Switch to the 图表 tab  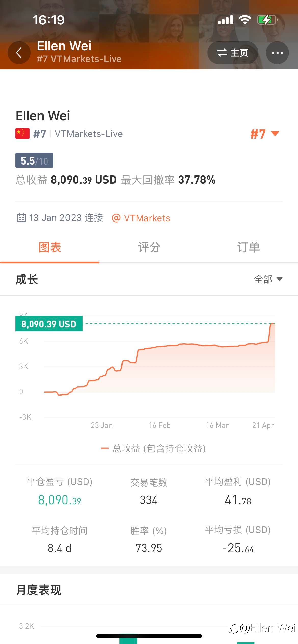click(50, 248)
